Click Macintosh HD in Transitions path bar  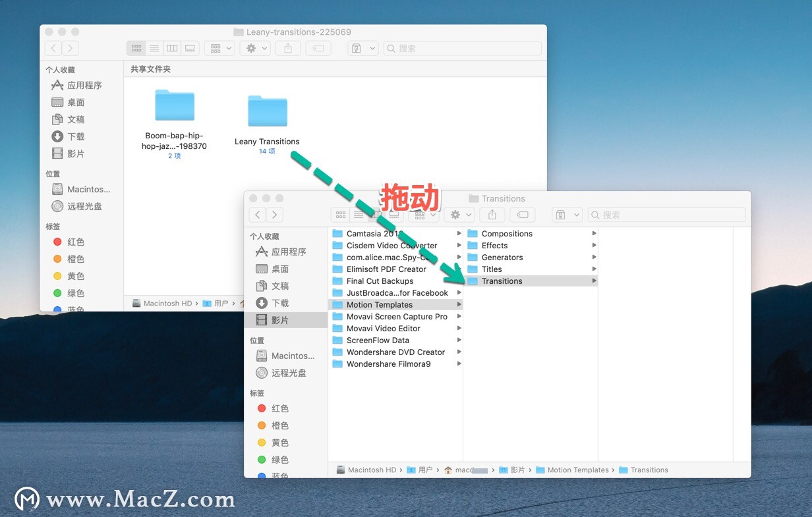[x=366, y=470]
